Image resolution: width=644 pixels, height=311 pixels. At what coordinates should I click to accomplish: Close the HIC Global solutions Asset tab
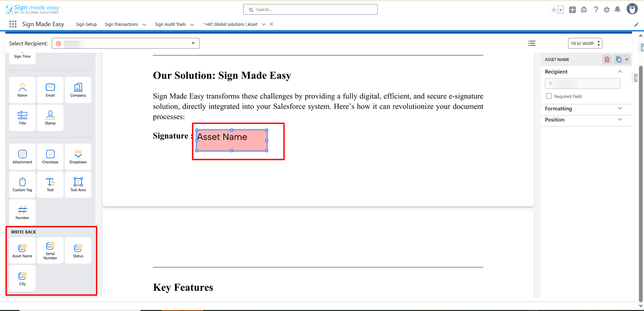coord(271,24)
